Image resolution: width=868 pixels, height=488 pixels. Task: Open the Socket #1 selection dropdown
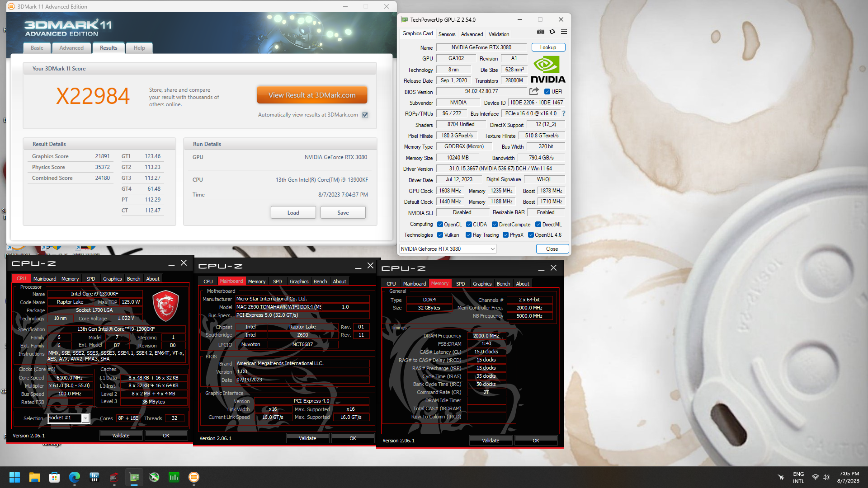pyautogui.click(x=69, y=418)
